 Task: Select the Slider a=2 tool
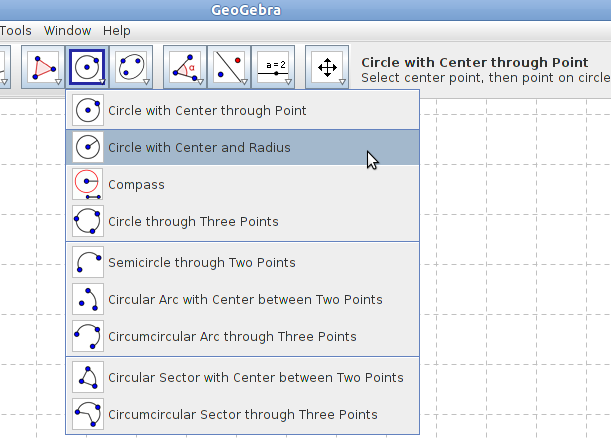tap(273, 67)
